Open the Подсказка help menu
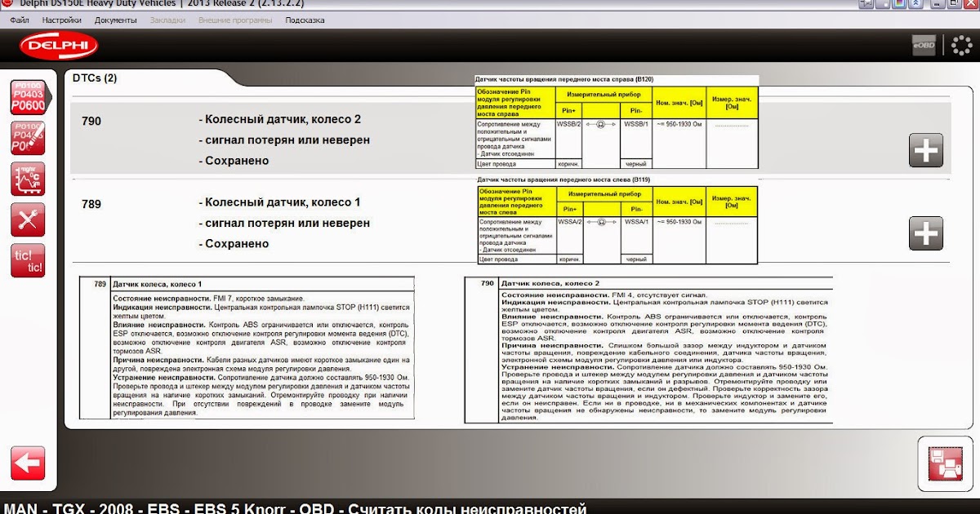This screenshot has width=980, height=514. click(304, 20)
